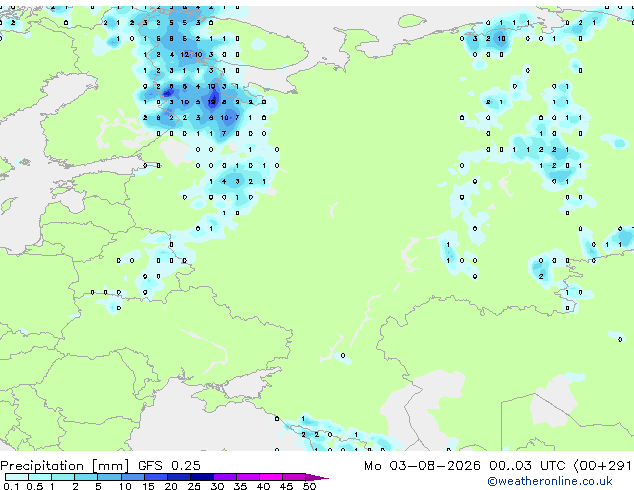Screen dimensions: 634x490
Task: Select the legend swatch between 35 and 40
Action: point(248,477)
